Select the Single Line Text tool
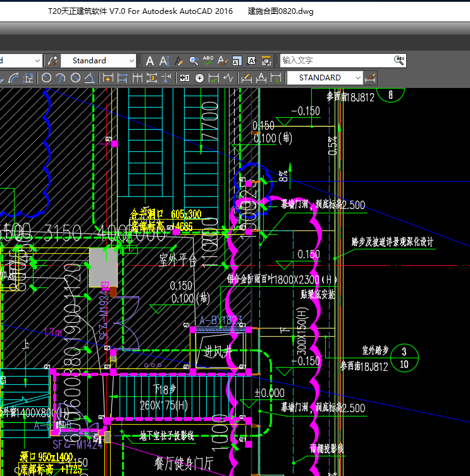Image resolution: width=470 pixels, height=476 pixels. click(x=164, y=61)
